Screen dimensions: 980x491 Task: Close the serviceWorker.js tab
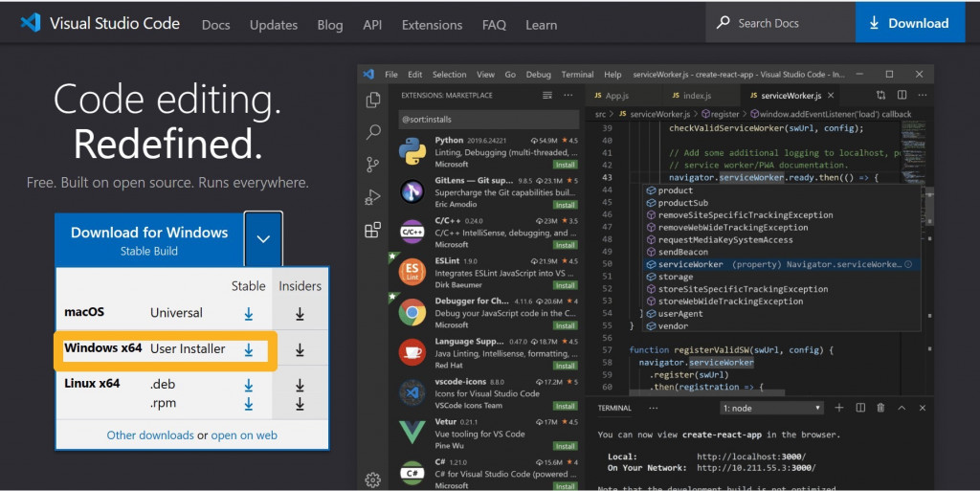(x=831, y=95)
